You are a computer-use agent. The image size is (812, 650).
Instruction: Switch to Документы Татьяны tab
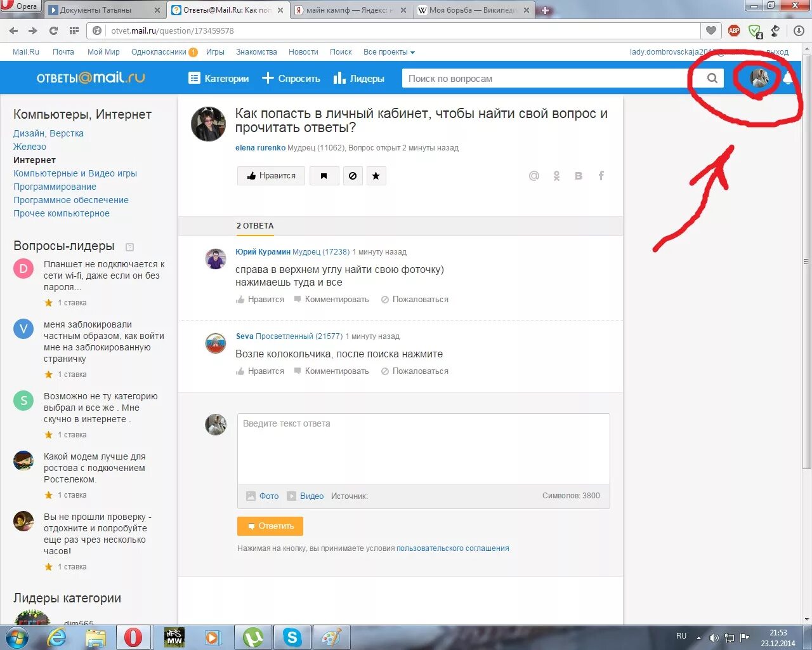click(x=104, y=10)
